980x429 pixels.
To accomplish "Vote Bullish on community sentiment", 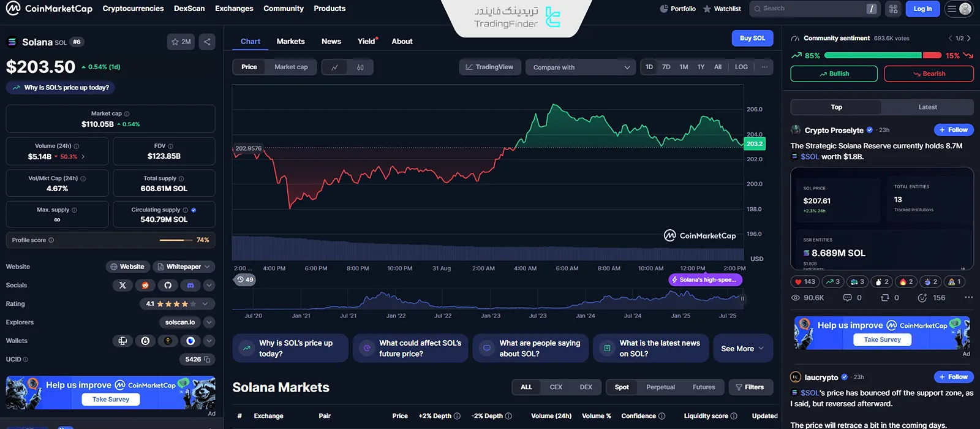I will pyautogui.click(x=834, y=74).
